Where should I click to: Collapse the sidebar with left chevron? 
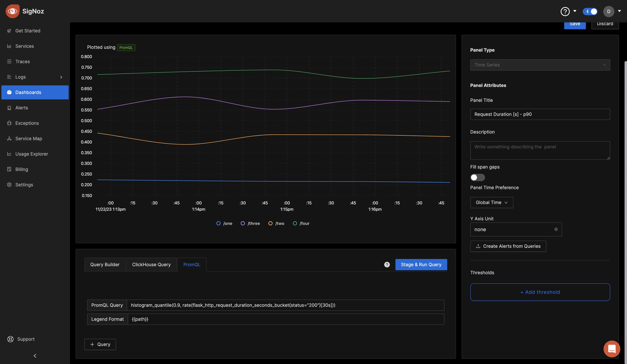pos(35,356)
